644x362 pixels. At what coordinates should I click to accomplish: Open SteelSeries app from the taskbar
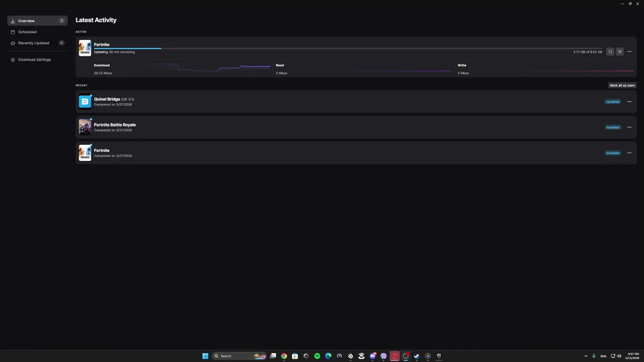(350, 356)
